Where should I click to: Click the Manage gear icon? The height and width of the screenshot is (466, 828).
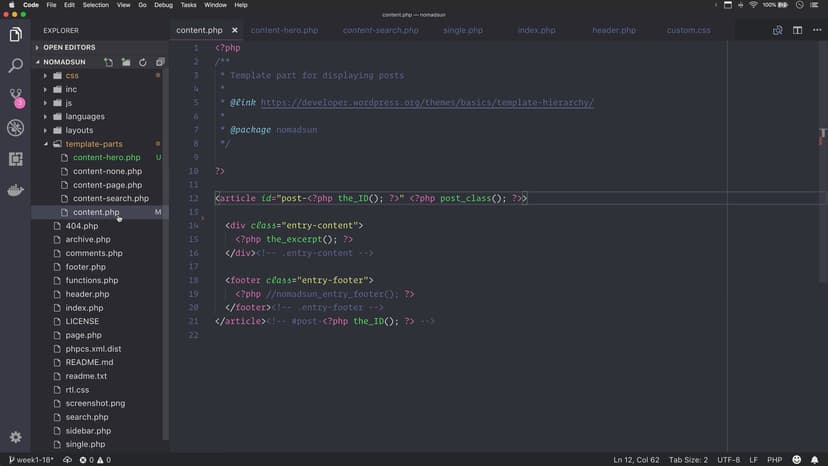[15, 438]
